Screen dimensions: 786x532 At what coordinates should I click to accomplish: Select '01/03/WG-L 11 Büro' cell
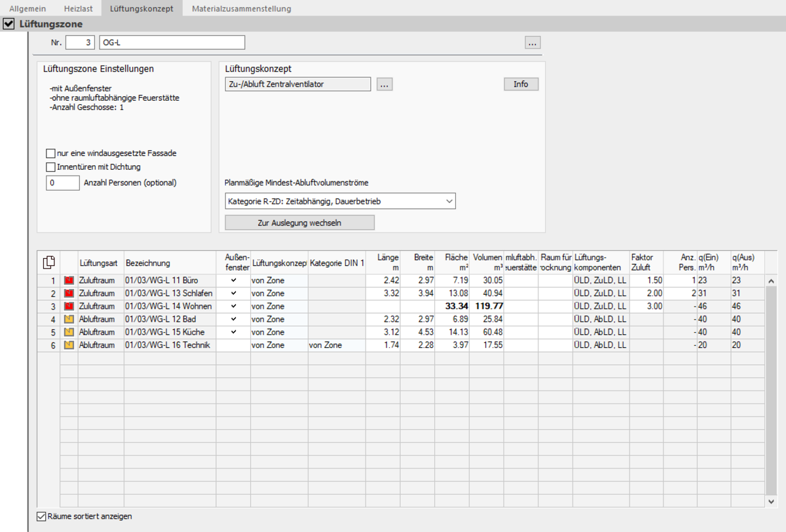[x=170, y=280]
